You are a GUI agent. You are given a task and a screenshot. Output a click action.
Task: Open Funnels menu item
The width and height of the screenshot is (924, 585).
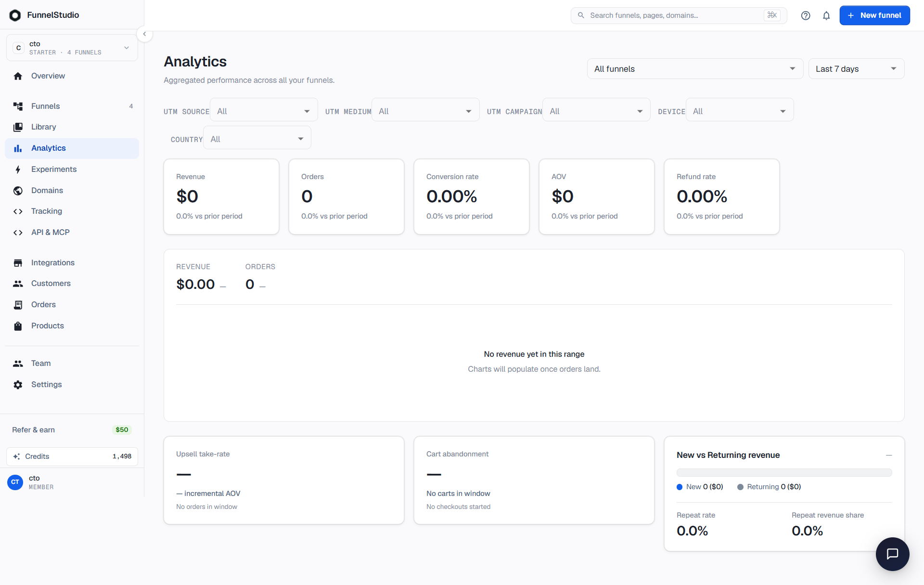72,106
